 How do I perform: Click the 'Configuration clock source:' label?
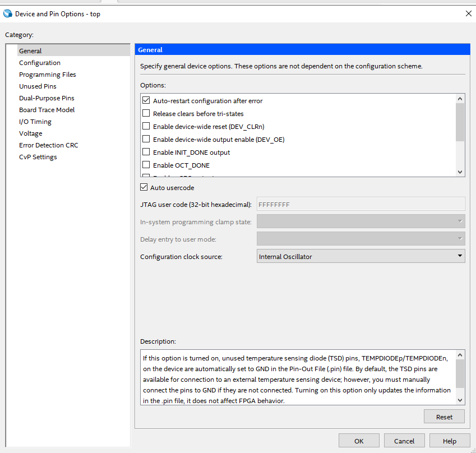(x=181, y=257)
